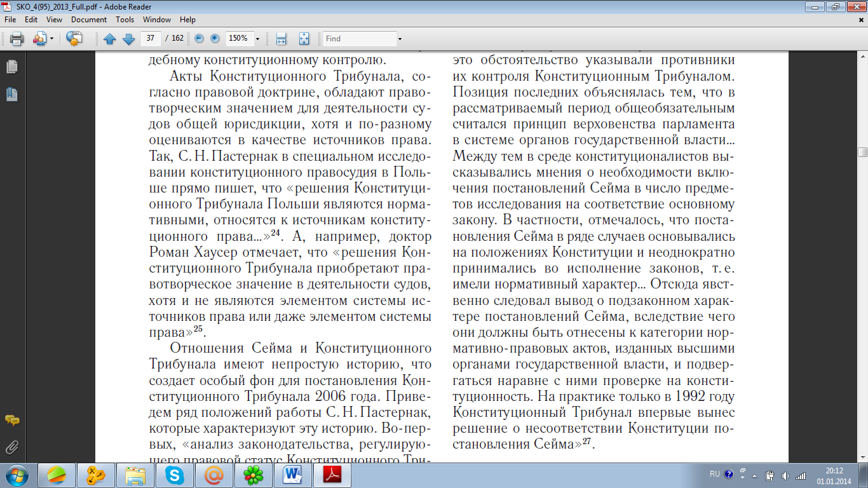Click Adobe Reader taskbar button
Screen dimensions: 868x488
(x=333, y=475)
